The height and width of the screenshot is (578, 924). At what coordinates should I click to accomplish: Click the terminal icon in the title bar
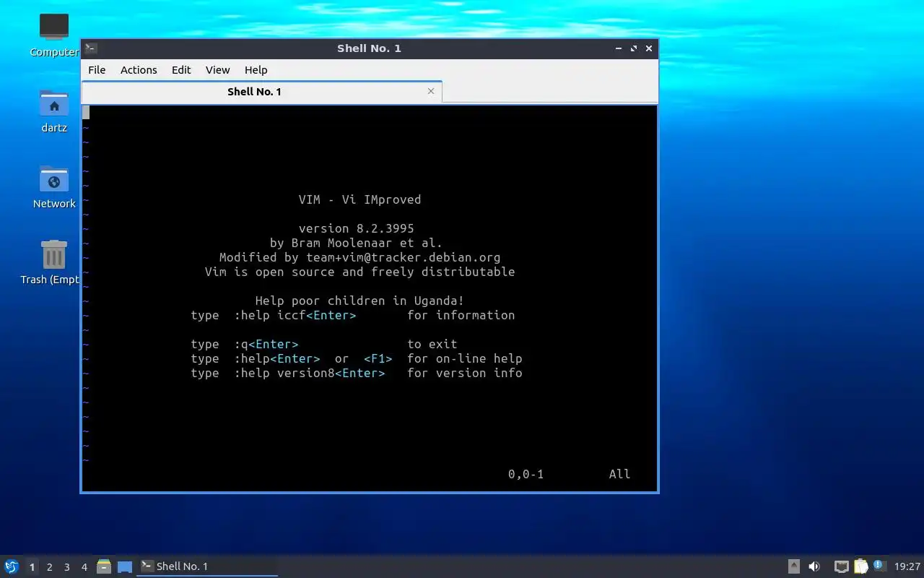point(91,48)
